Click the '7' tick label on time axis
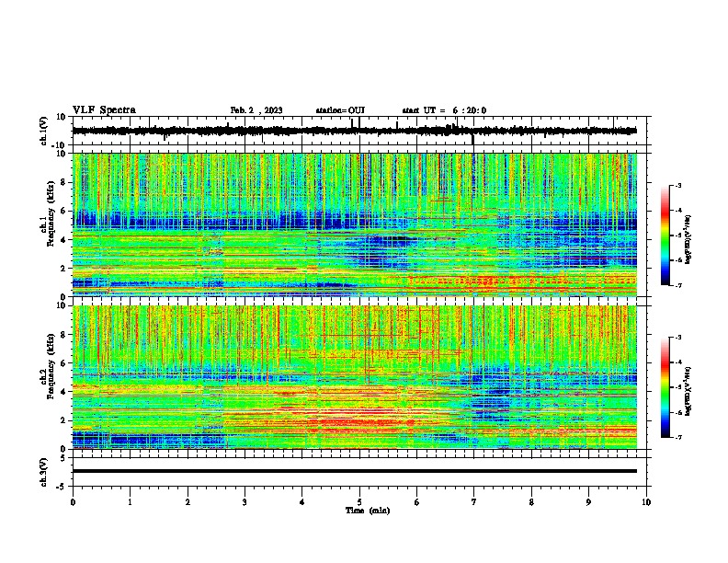The height and width of the screenshot is (563, 728). 474,502
